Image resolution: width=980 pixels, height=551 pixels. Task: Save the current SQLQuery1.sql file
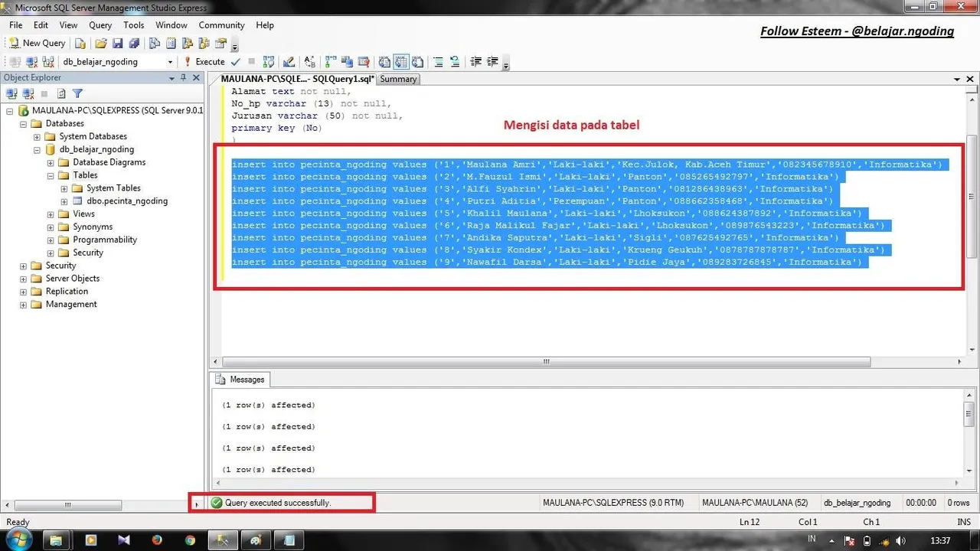(x=118, y=43)
